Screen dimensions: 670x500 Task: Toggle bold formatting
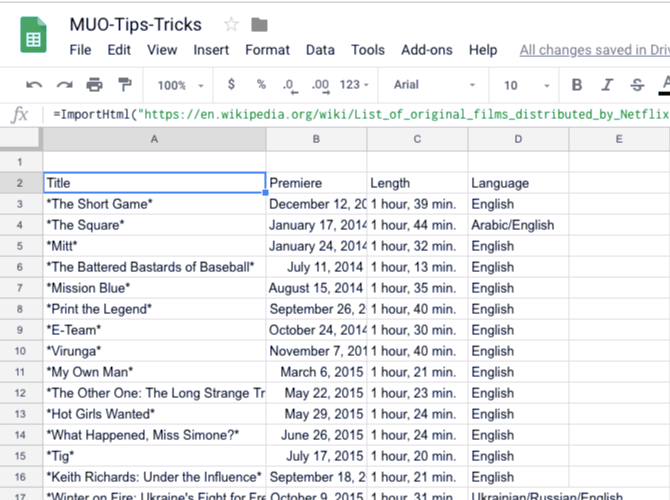[577, 85]
